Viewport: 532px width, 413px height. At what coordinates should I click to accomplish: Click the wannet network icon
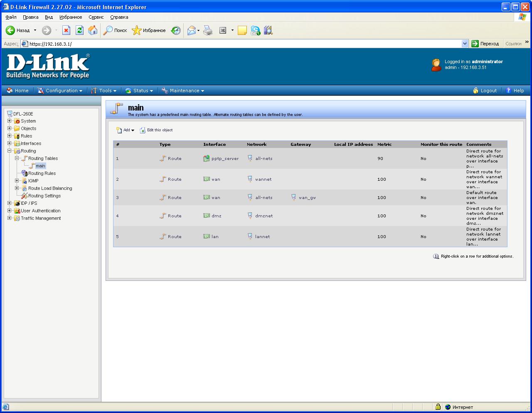[250, 179]
